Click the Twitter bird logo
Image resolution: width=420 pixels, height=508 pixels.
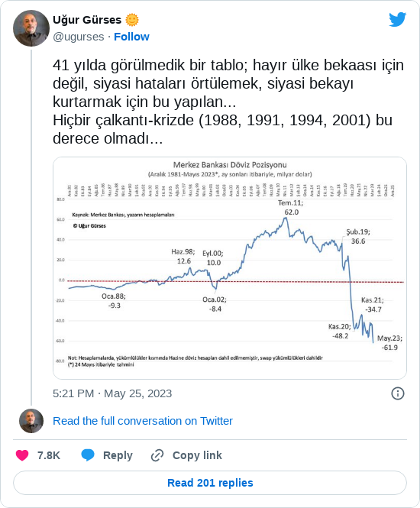(x=397, y=19)
